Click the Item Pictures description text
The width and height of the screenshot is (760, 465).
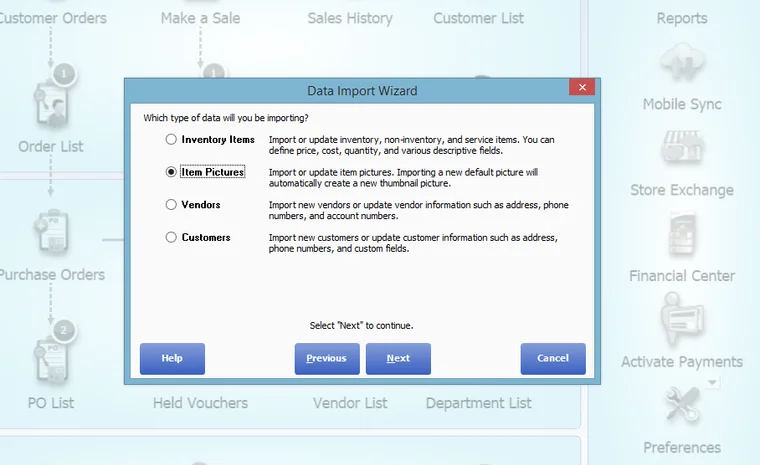403,177
